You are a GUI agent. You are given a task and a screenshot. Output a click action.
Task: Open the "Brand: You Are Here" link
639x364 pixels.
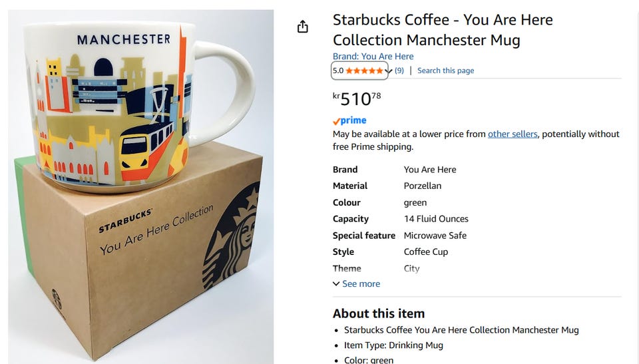pos(373,57)
